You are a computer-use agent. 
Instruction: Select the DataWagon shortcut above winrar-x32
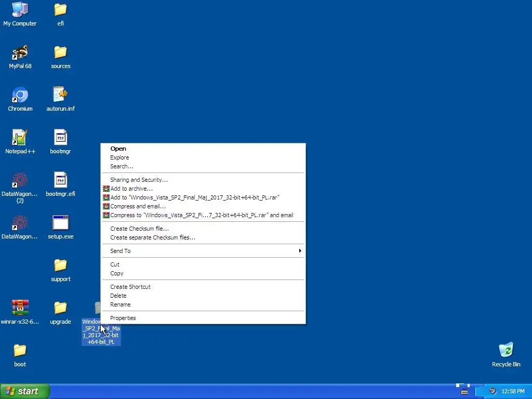20,222
